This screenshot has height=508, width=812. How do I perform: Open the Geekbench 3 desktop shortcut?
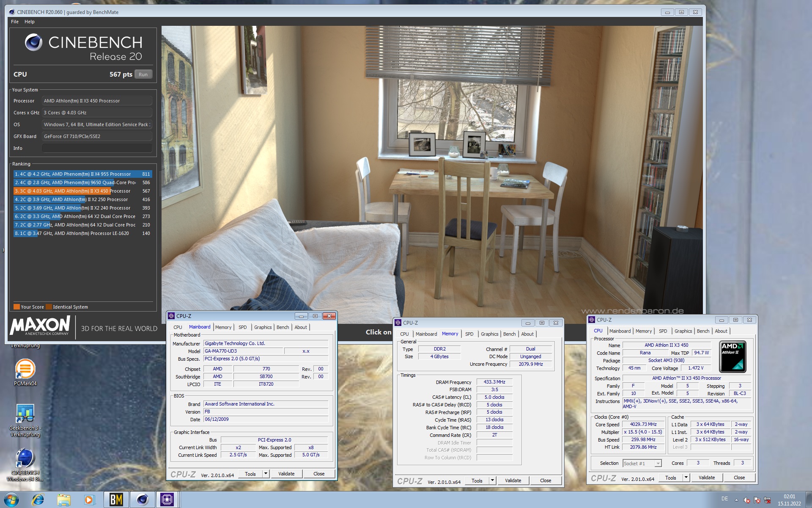(25, 420)
